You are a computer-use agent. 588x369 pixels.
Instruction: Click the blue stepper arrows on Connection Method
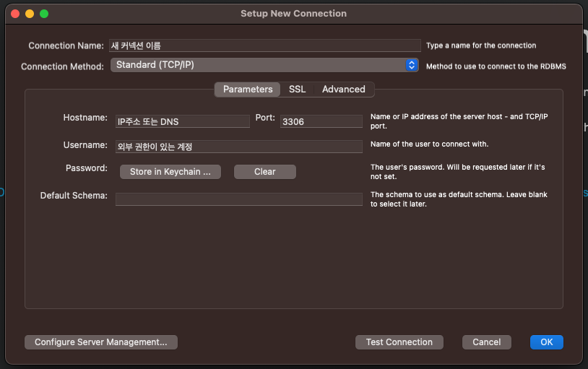[411, 65]
